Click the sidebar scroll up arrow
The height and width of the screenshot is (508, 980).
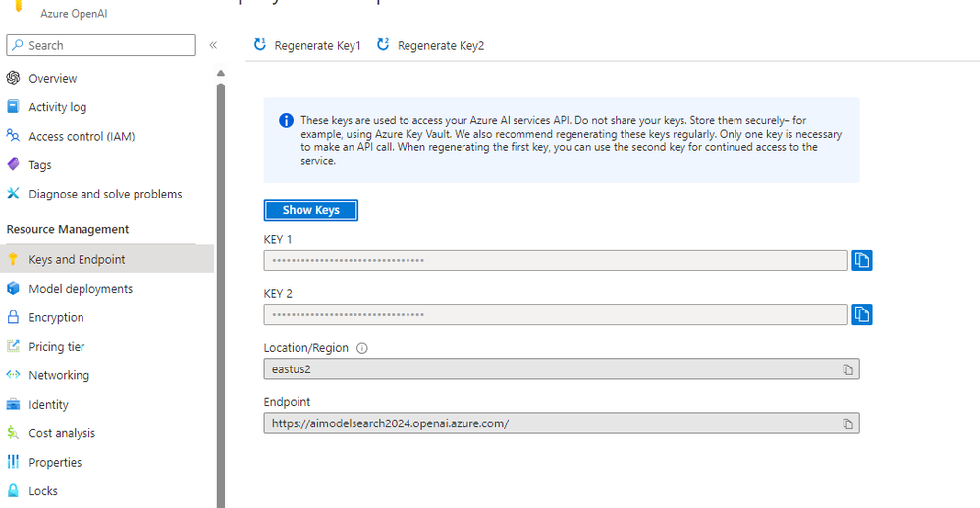(x=221, y=74)
